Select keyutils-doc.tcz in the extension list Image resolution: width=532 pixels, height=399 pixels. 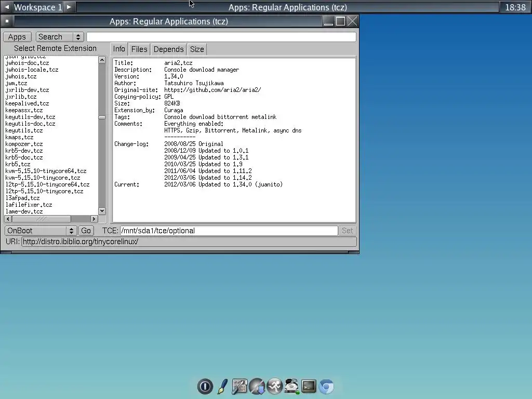30,124
